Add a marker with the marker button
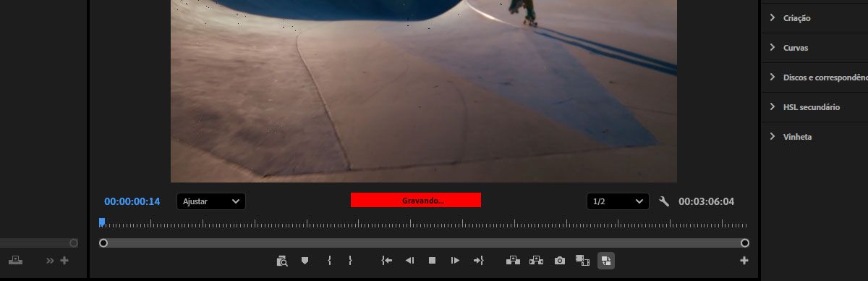Image resolution: width=868 pixels, height=281 pixels. pos(305,261)
